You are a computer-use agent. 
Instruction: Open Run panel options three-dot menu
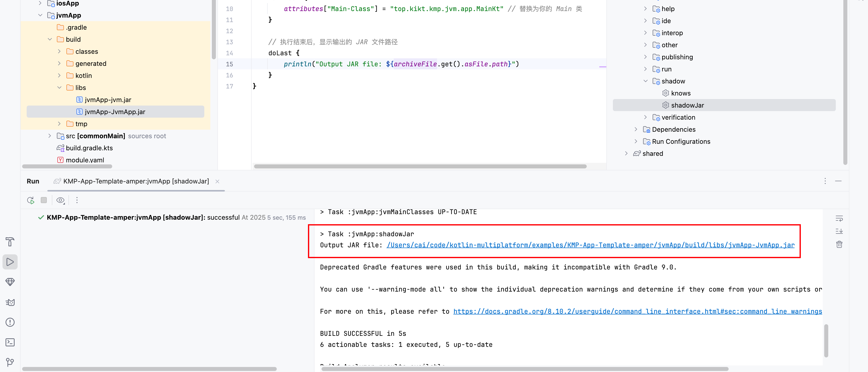point(825,181)
